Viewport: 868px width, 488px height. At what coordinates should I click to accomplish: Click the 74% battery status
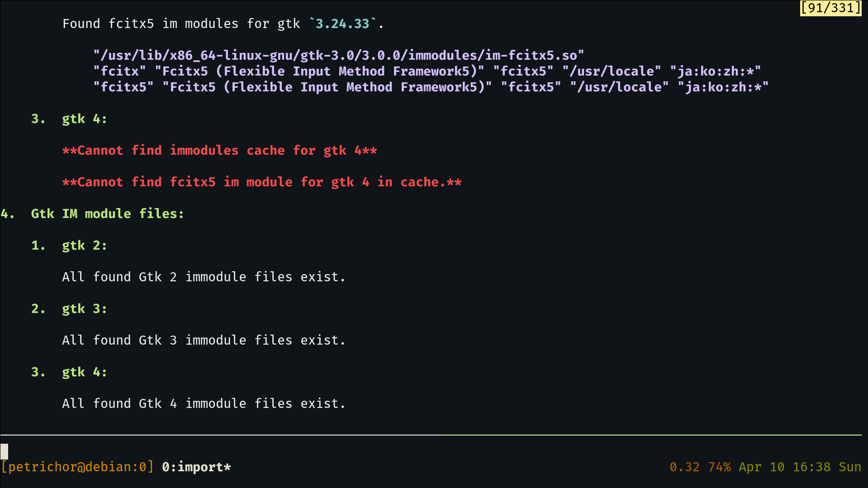[719, 467]
